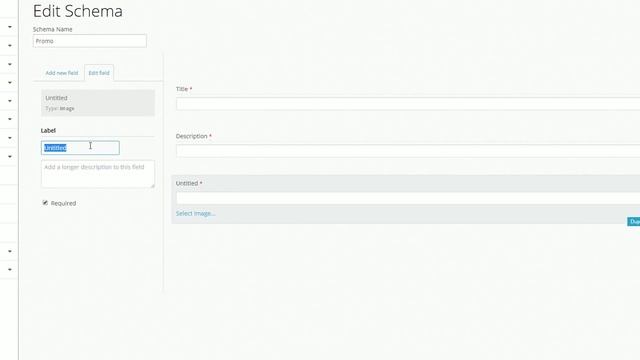This screenshot has width=640, height=360.
Task: Click the Edit Schema heading text
Action: click(x=78, y=11)
